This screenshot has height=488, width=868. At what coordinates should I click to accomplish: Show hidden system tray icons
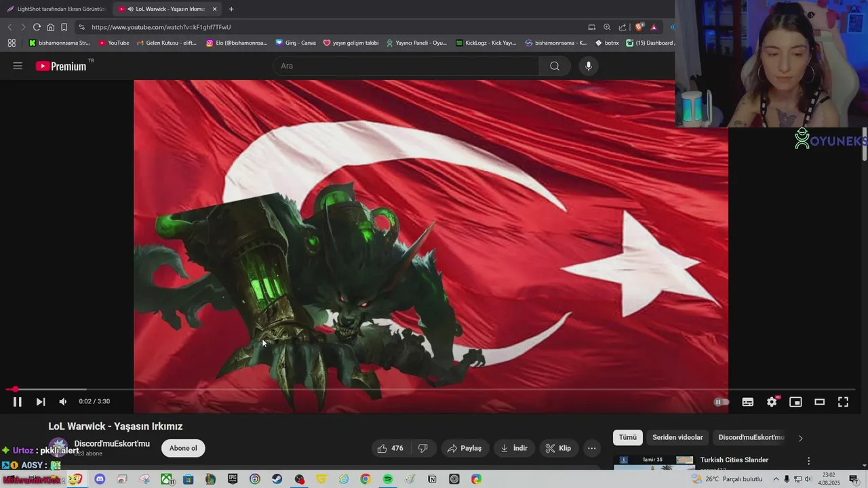click(776, 479)
